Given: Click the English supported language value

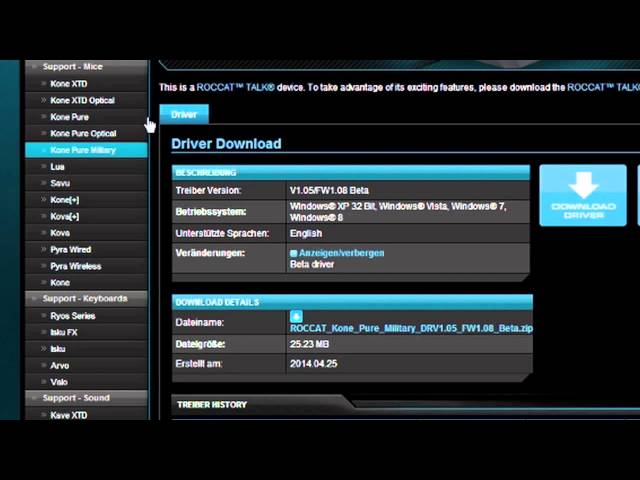Looking at the screenshot, I should (306, 233).
